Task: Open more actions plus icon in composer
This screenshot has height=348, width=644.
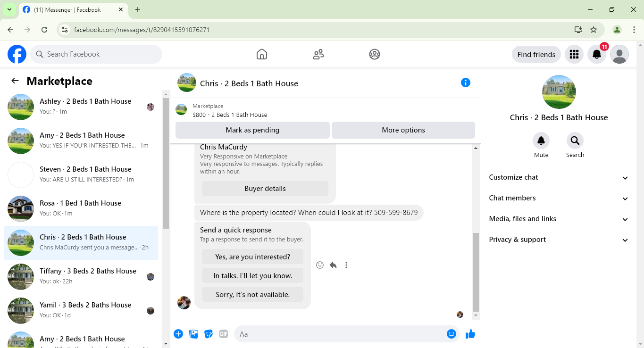Action: pos(178,334)
